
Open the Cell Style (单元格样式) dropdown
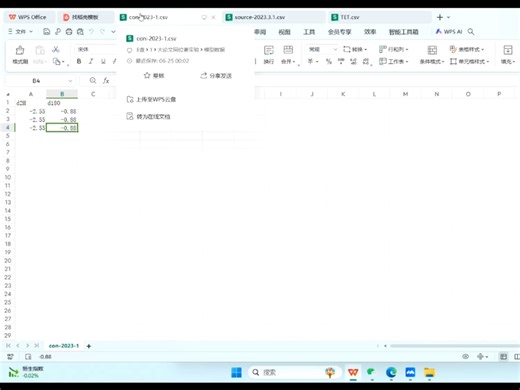(x=469, y=61)
